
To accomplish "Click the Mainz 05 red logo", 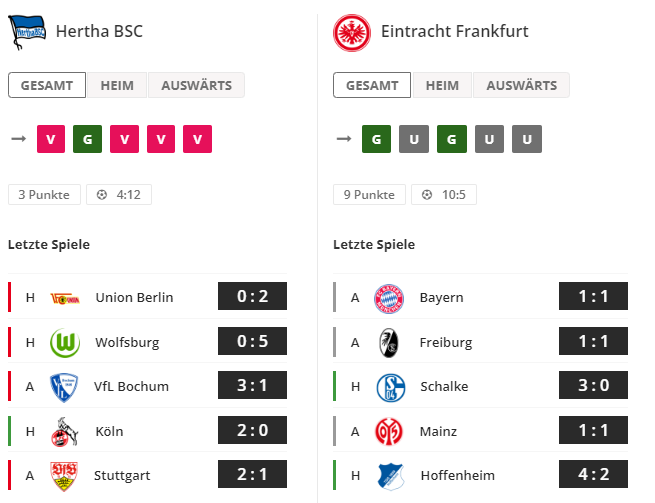I will click(388, 431).
